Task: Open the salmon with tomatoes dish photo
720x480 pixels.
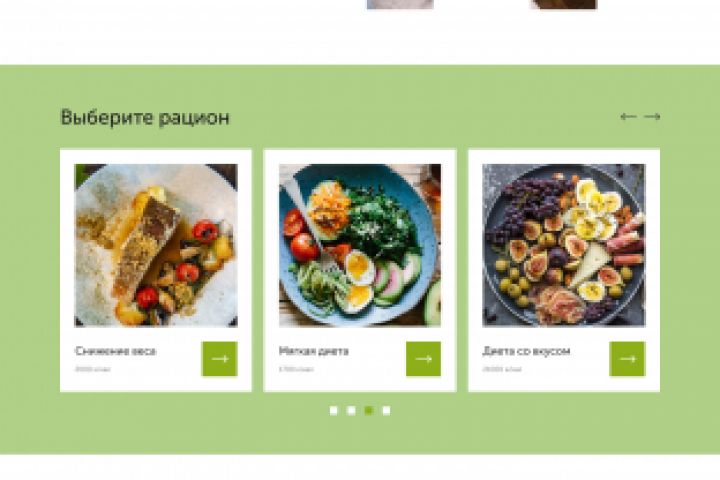Action: (156, 245)
